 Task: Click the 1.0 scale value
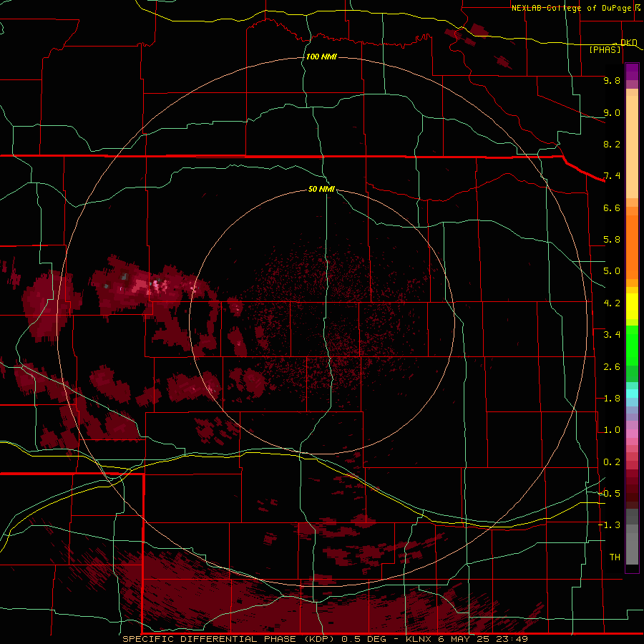point(612,430)
